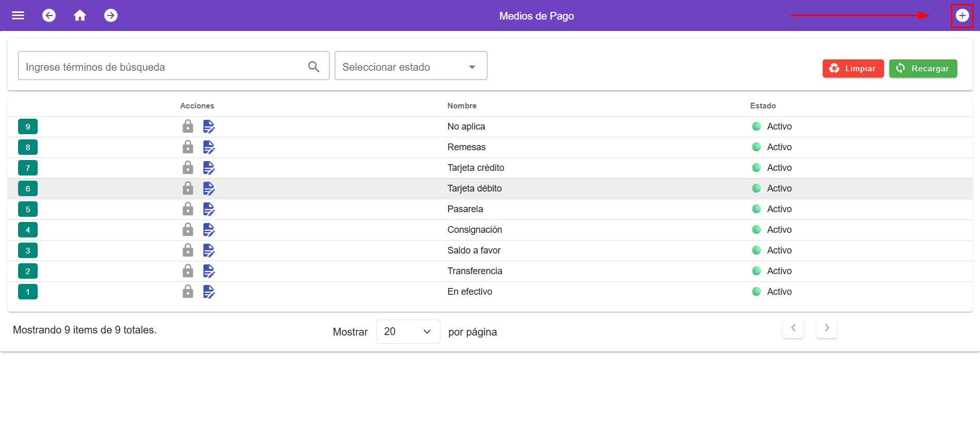Click the back arrow icon
The height and width of the screenshot is (446, 980).
pyautogui.click(x=49, y=15)
